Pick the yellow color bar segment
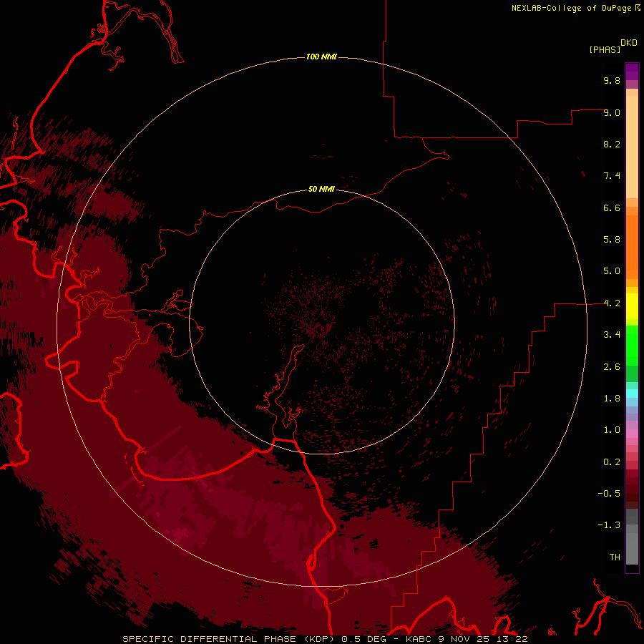 632,306
